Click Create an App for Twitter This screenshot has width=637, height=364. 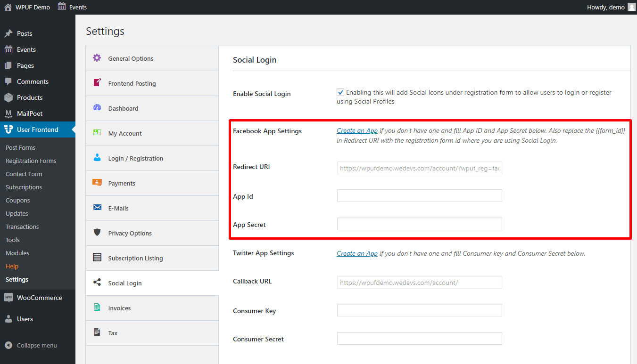(x=357, y=253)
